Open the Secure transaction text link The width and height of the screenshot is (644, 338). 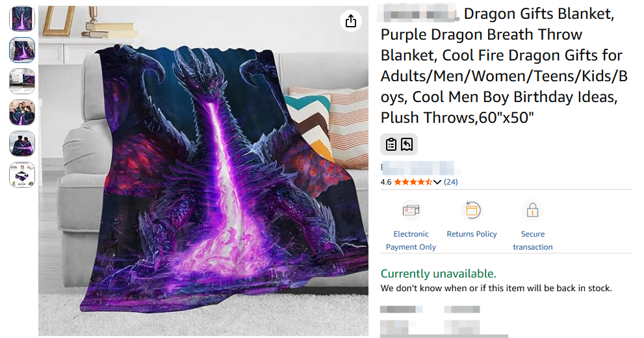533,240
